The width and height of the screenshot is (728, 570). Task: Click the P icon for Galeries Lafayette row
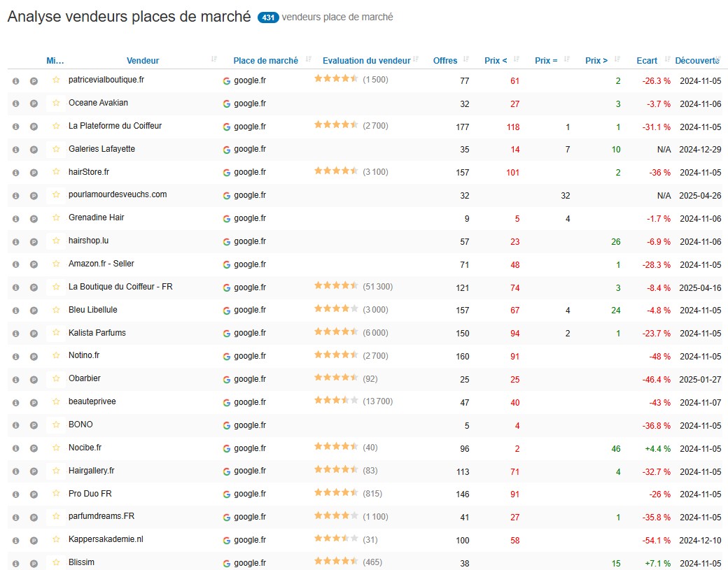coord(34,150)
